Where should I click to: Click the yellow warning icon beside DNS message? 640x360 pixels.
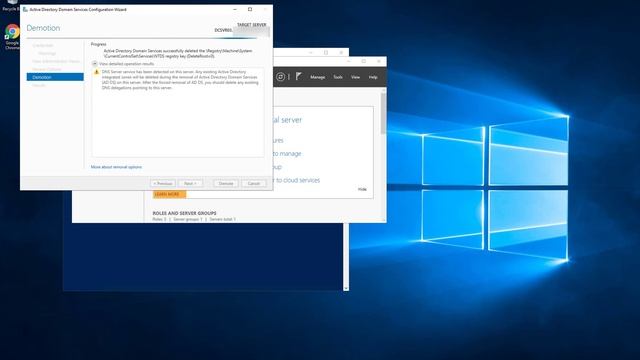click(96, 72)
